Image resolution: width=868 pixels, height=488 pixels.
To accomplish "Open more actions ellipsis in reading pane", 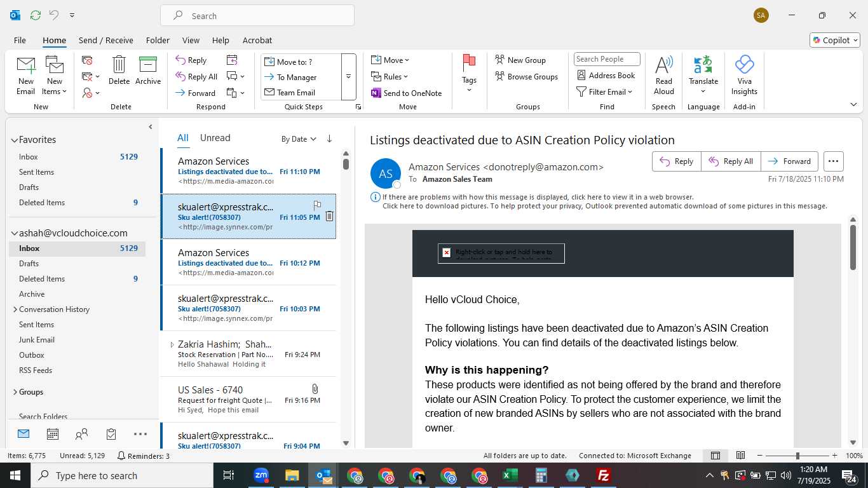I will [x=834, y=161].
